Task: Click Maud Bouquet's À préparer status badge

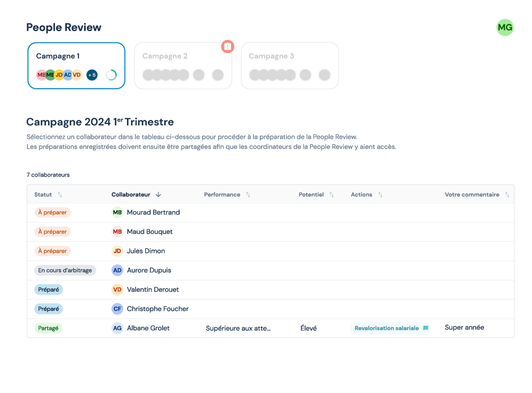Action: tap(53, 232)
